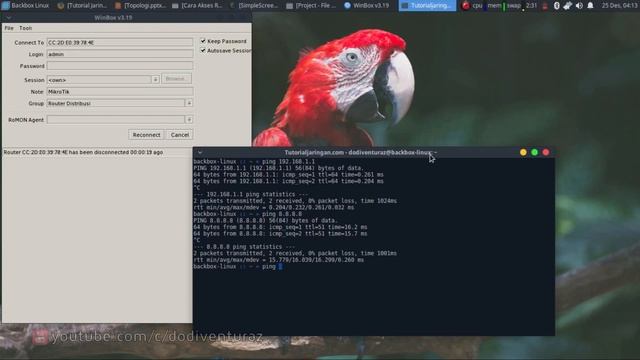
Task: Switch to the Project File taskbar item
Action: coord(311,5)
